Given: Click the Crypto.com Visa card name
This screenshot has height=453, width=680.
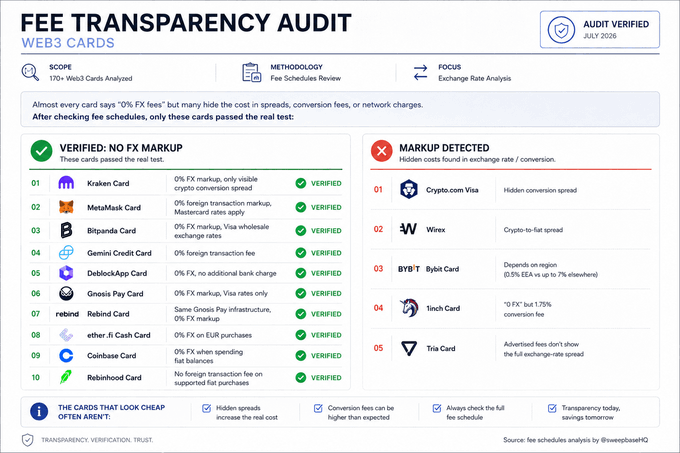Looking at the screenshot, I should (452, 190).
